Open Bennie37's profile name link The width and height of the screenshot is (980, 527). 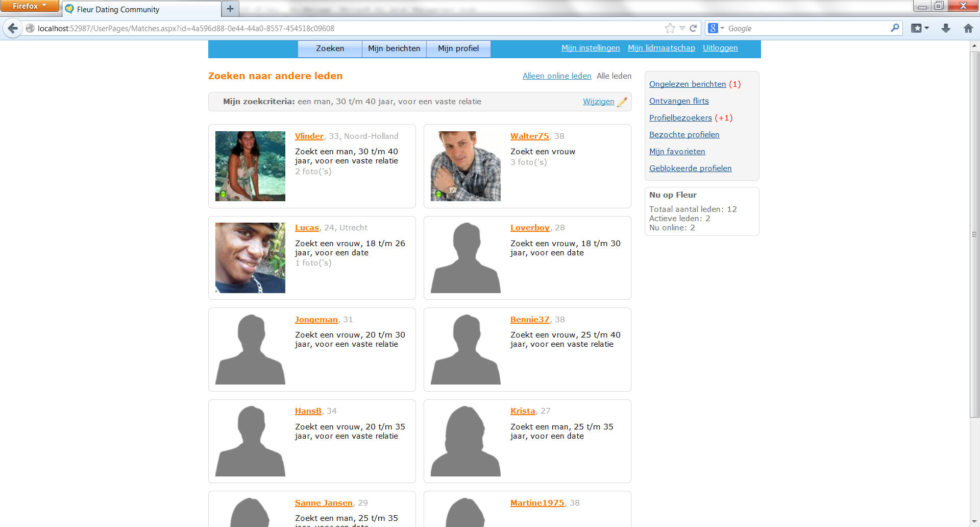coord(530,320)
